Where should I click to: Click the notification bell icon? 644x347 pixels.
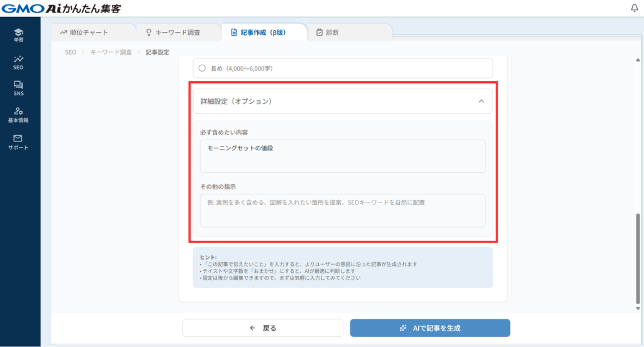coord(634,8)
